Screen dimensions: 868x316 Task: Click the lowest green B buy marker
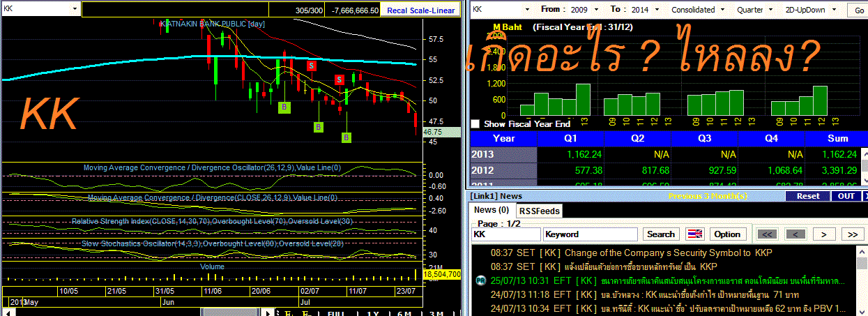pos(347,137)
